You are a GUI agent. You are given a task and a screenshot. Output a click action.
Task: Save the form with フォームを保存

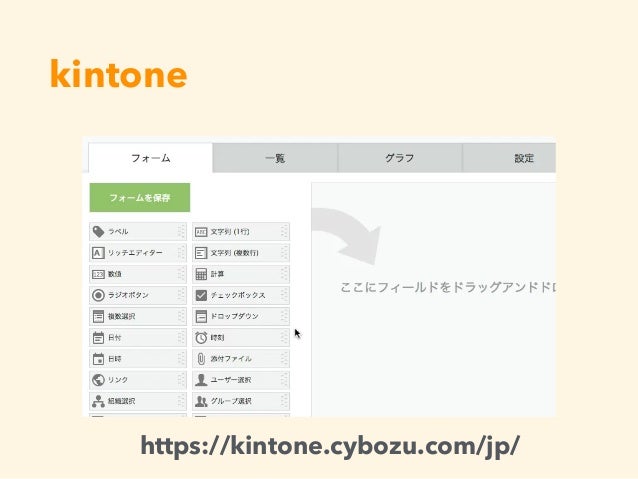click(140, 197)
